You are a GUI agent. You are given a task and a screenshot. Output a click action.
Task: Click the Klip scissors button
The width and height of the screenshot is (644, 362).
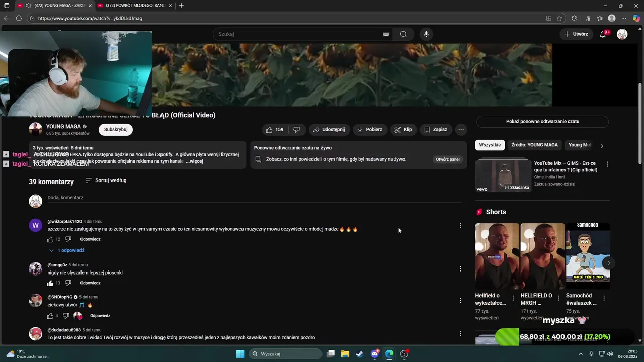pos(403,130)
